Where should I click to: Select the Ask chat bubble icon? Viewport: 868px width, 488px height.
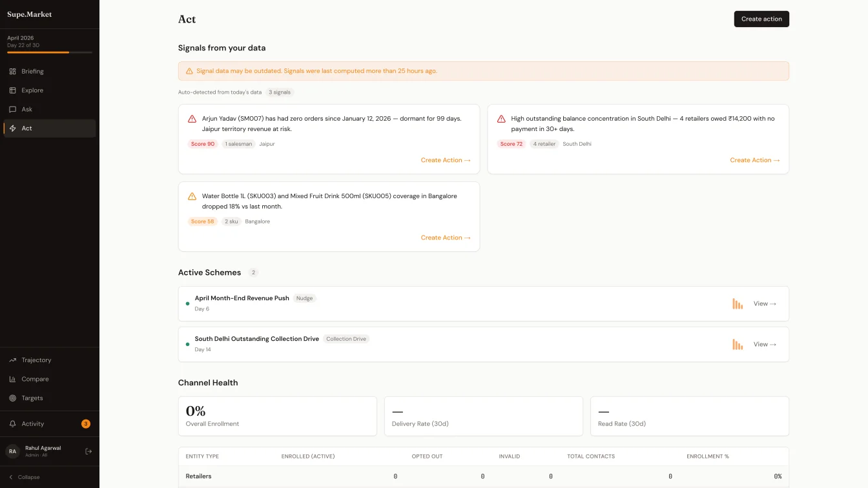click(13, 109)
